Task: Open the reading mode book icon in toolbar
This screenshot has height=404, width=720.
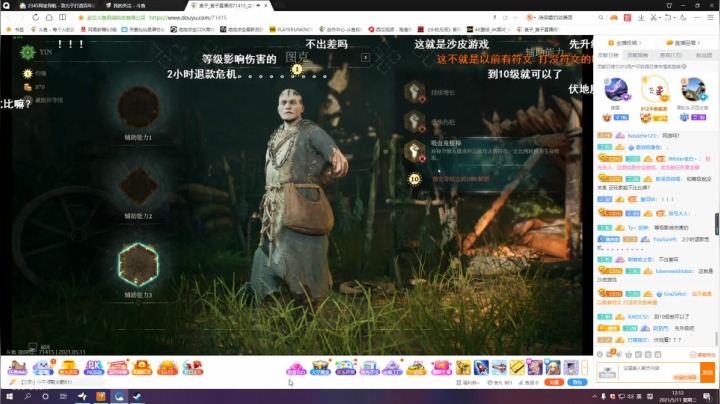Action: [62, 17]
